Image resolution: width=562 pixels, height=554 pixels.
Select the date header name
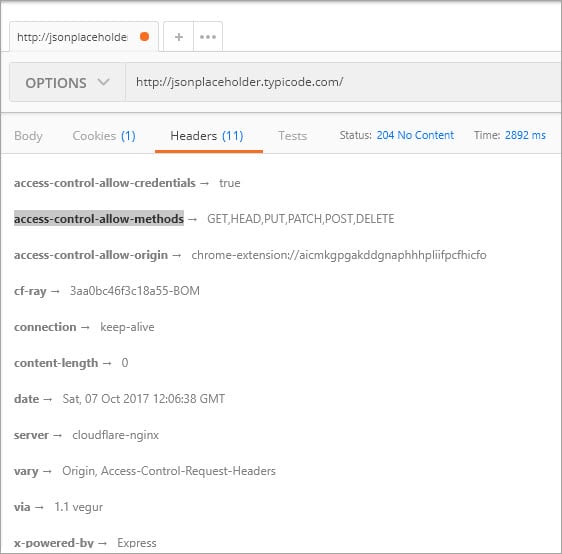point(27,399)
